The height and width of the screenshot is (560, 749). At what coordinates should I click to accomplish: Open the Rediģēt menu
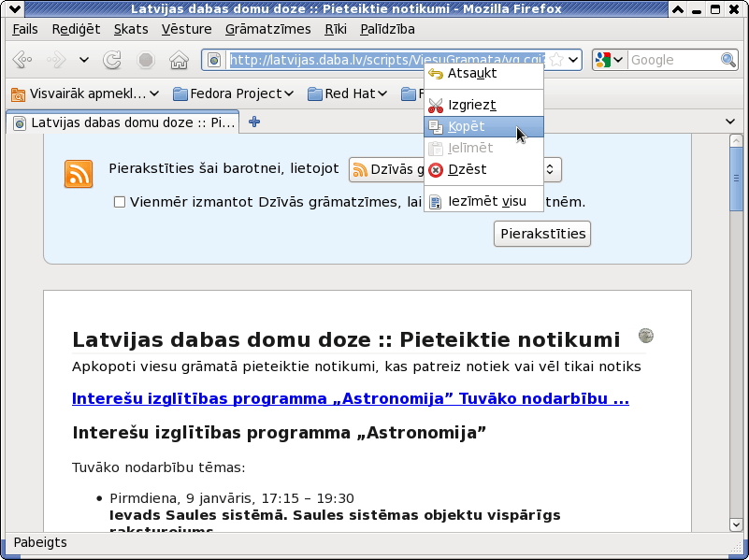pyautogui.click(x=76, y=29)
